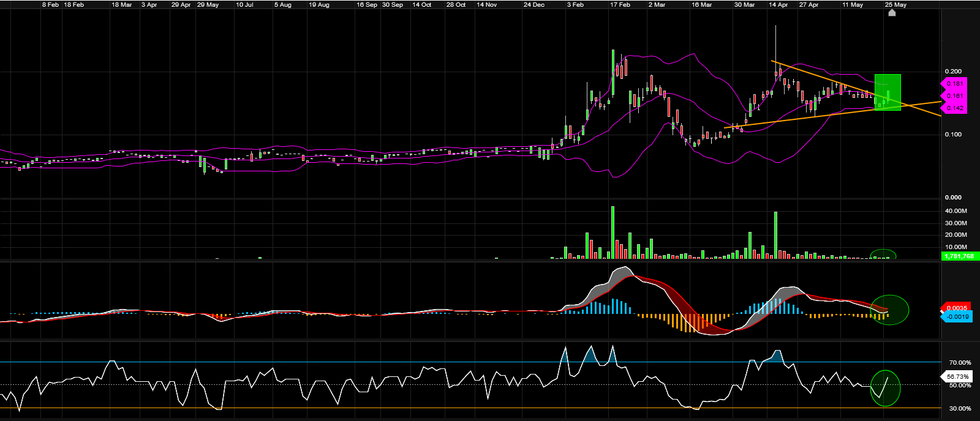Select the white 56.73% RSI value tag
Image resolution: width=980 pixels, height=421 pixels.
(957, 377)
